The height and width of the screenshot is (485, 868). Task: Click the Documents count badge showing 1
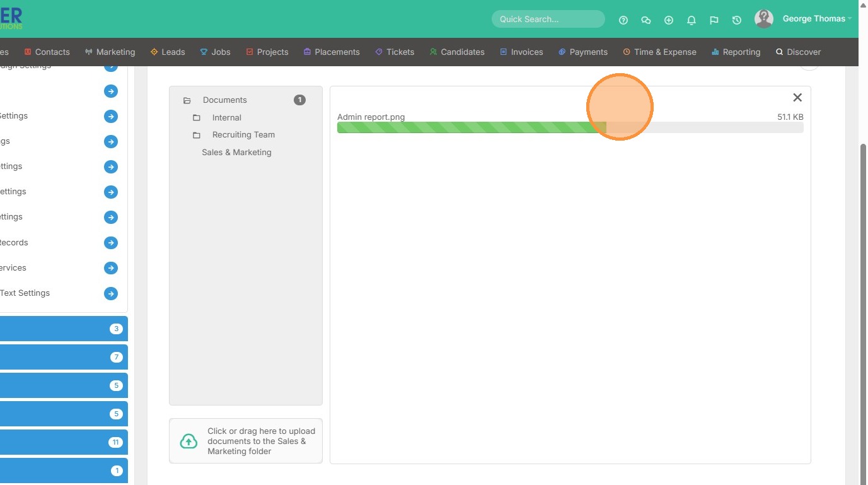[x=299, y=100]
